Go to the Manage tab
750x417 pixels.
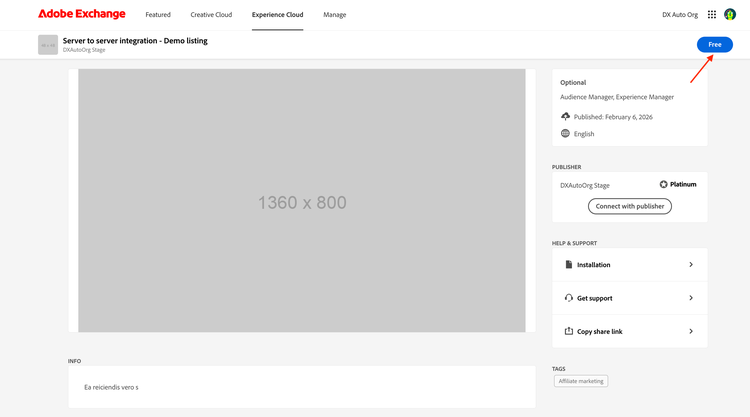pyautogui.click(x=334, y=15)
